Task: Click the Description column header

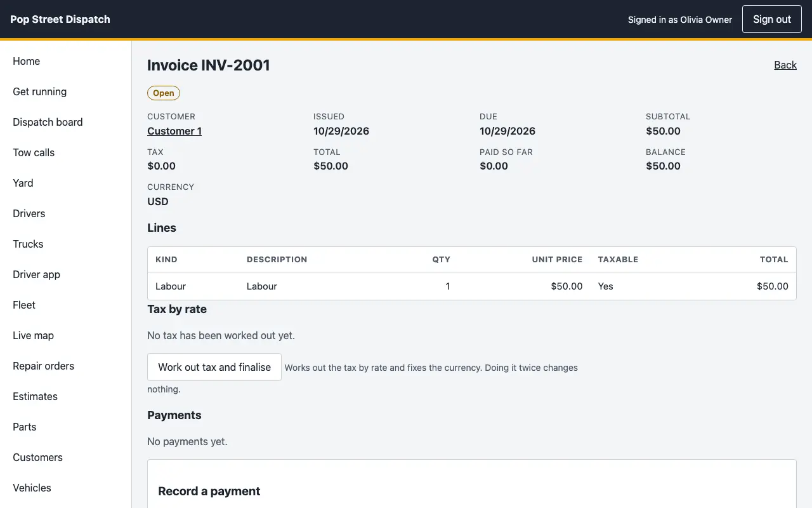Action: [277, 260]
